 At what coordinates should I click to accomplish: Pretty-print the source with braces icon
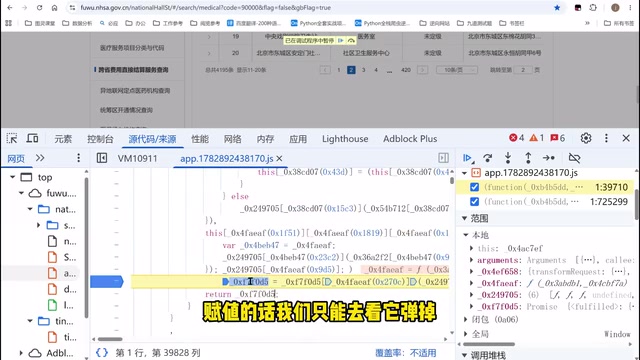click(102, 353)
